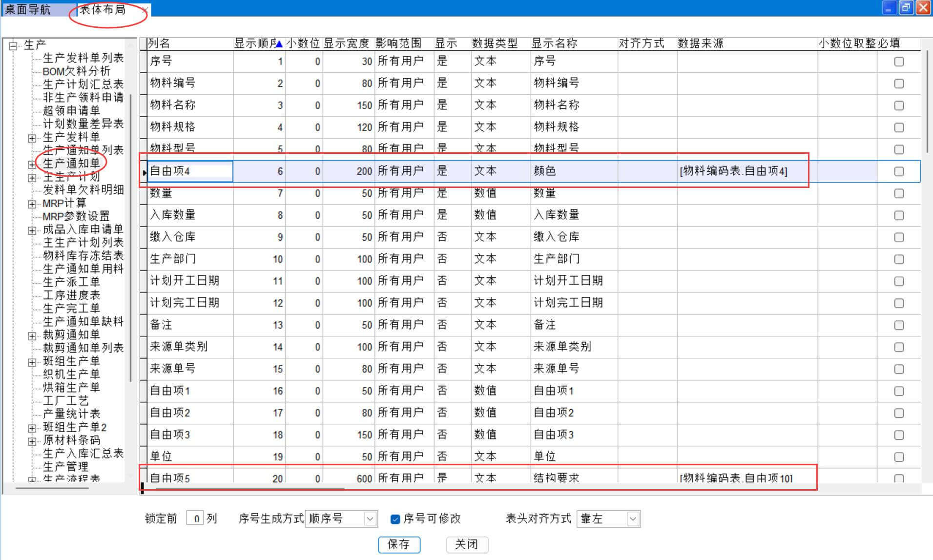Open the 表头对齐方式 dropdown
933x560 pixels.
[x=633, y=519]
